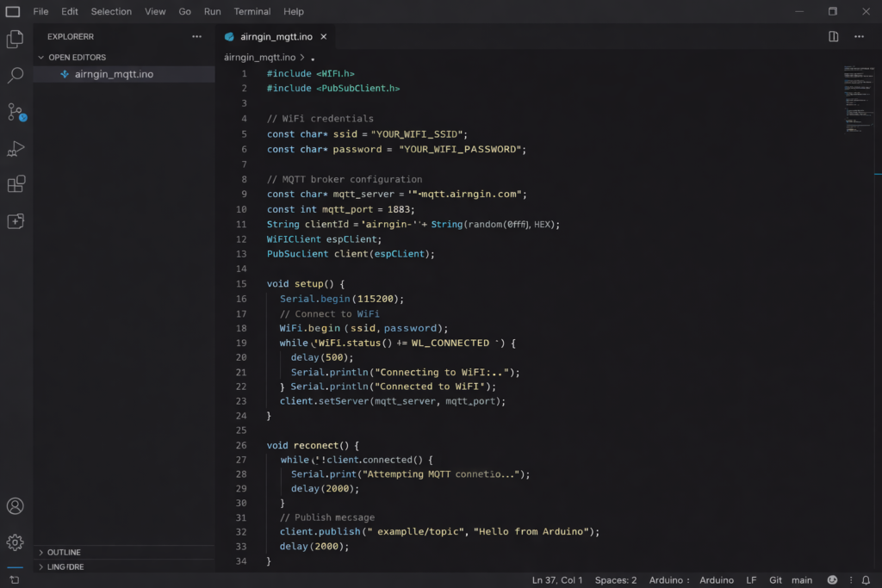Select the airngin_mqtt.ino editor tab

(x=276, y=37)
